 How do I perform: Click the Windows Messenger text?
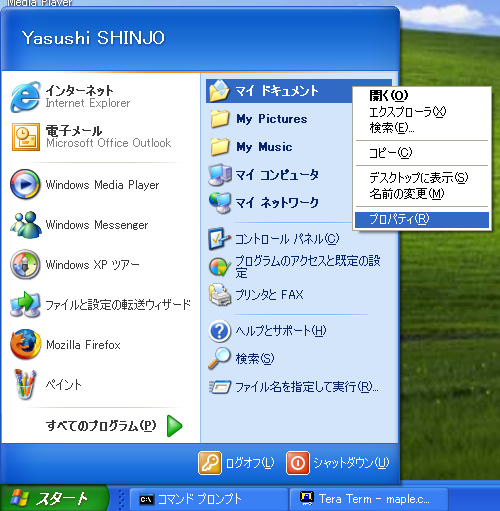[x=97, y=225]
